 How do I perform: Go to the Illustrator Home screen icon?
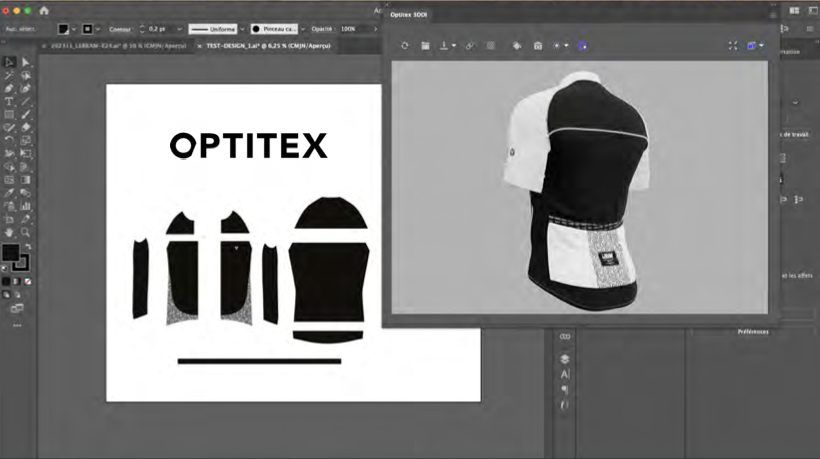tap(44, 10)
